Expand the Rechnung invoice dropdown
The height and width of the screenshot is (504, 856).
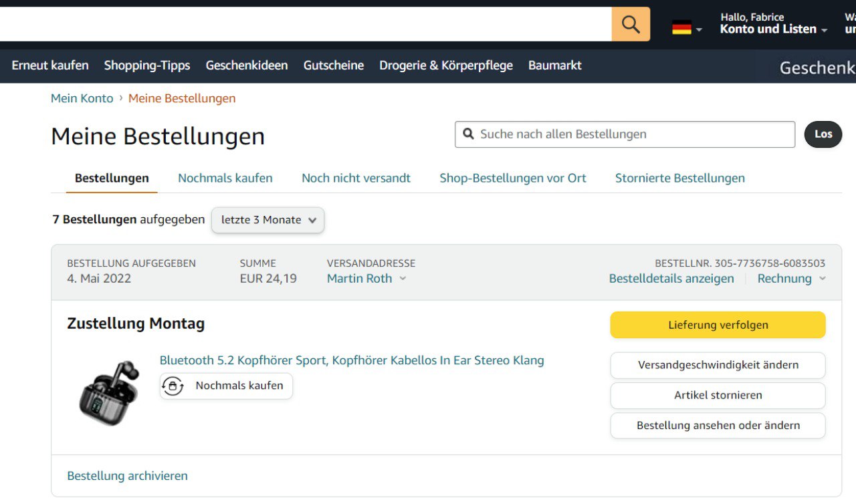(790, 279)
